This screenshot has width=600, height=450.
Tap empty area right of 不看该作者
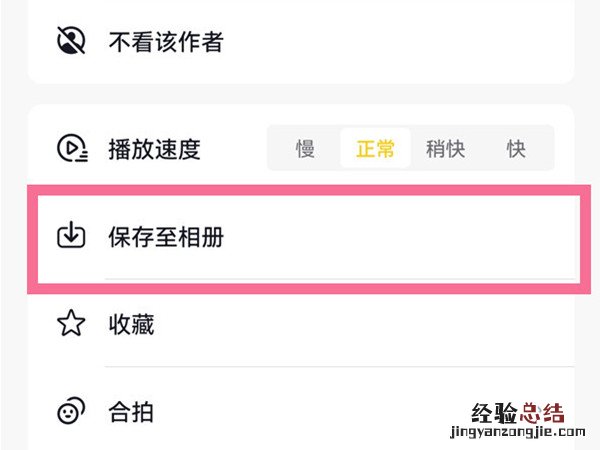click(x=400, y=42)
